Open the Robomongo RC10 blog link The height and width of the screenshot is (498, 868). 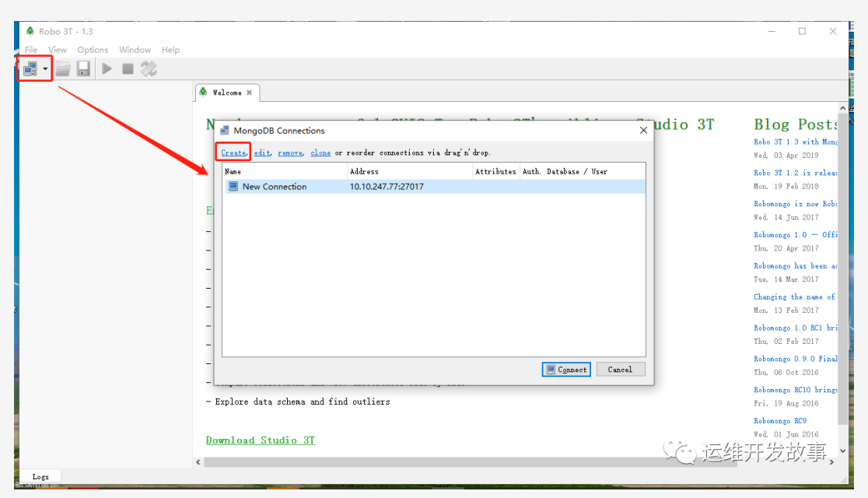click(x=795, y=390)
